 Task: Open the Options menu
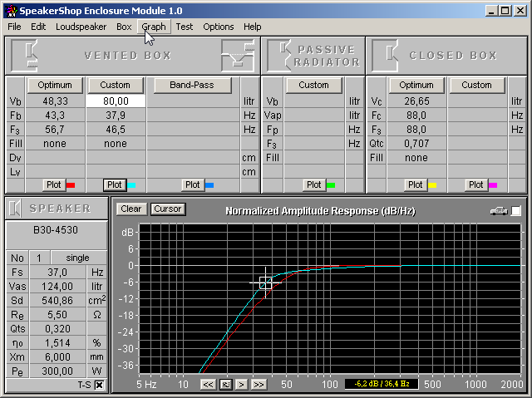tap(219, 27)
